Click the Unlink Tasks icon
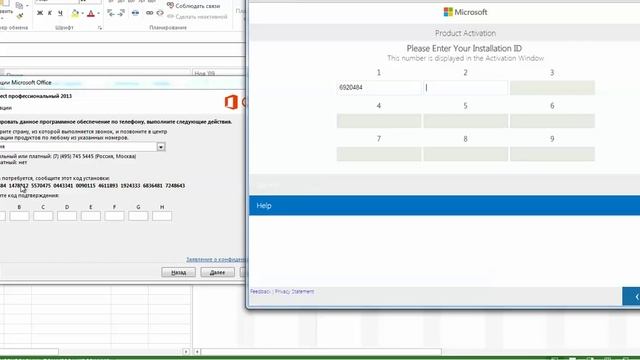The width and height of the screenshot is (640, 360). pos(160,13)
